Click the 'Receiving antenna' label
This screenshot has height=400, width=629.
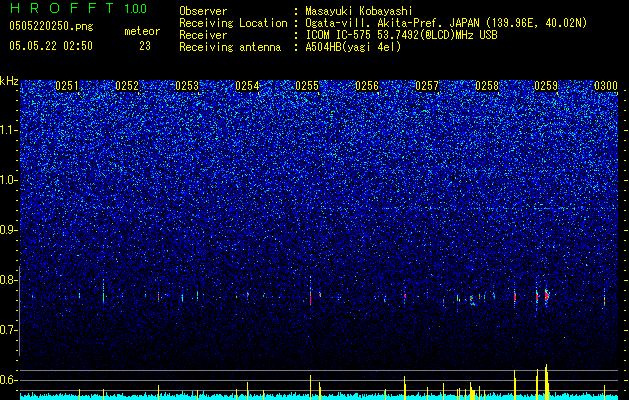click(230, 47)
